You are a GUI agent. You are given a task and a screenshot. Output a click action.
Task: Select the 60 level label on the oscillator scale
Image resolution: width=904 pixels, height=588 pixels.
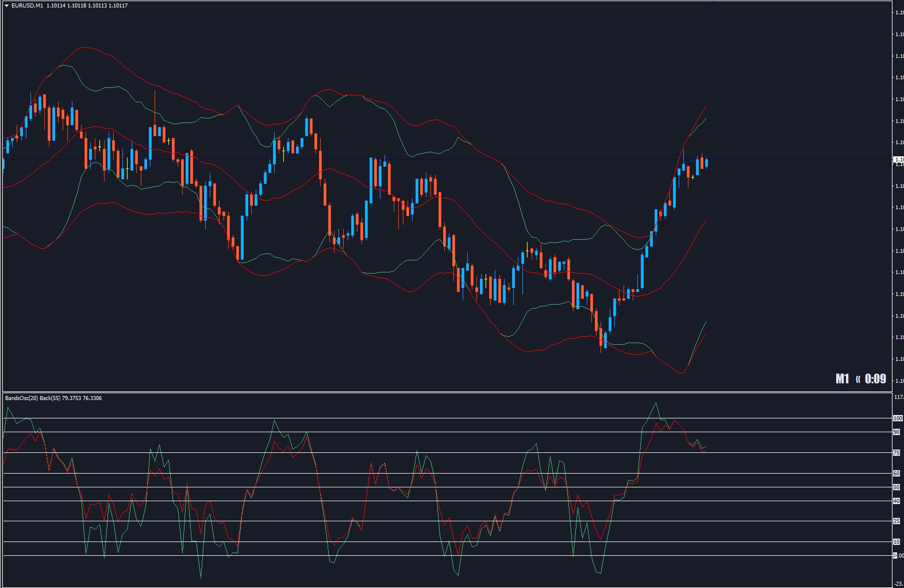[x=897, y=474]
